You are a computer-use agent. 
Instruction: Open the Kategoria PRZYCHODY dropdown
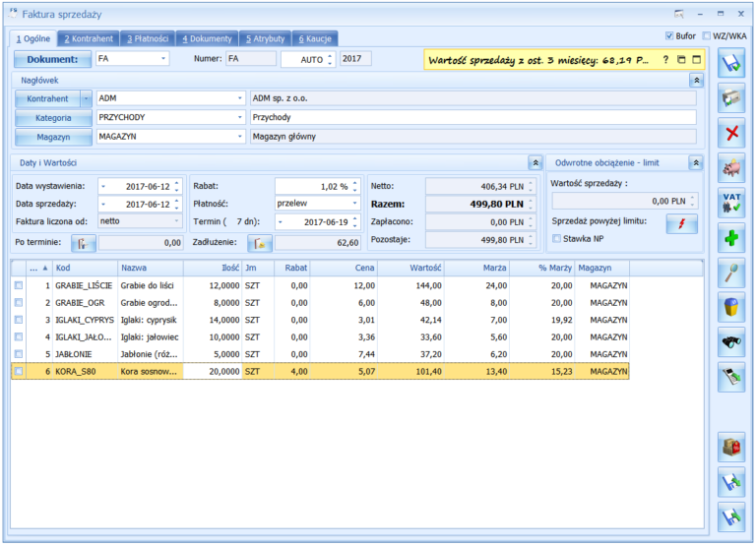[x=239, y=117]
